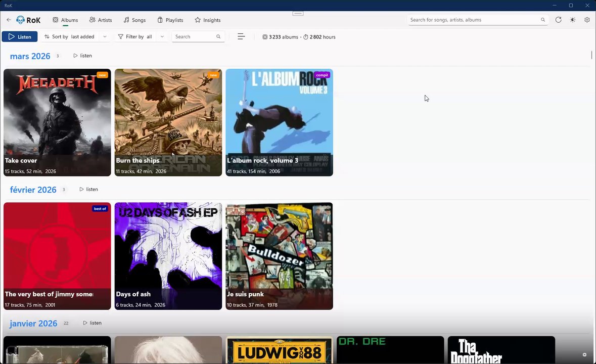The height and width of the screenshot is (364, 596).
Task: Open the mars 2026 group heading
Action: click(x=30, y=56)
